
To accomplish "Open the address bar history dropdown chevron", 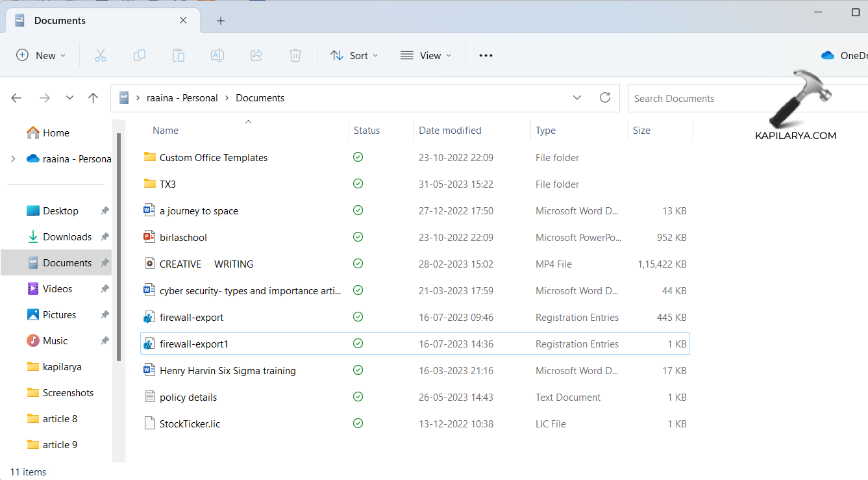I will coord(577,98).
